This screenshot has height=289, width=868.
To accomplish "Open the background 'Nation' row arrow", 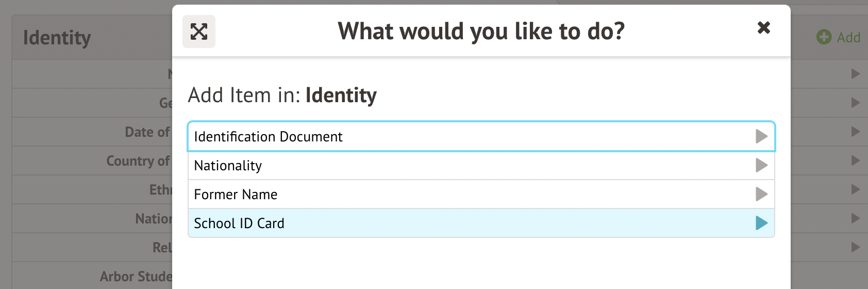I will [855, 218].
